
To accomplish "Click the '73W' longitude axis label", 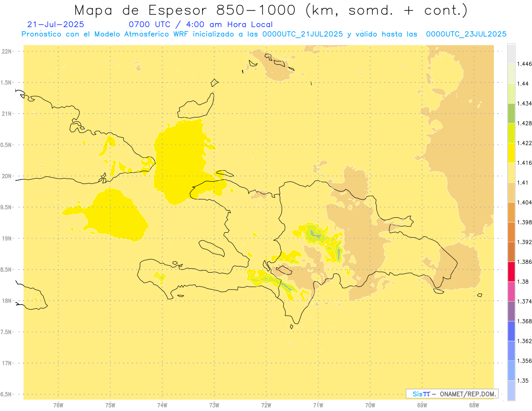I will point(214,405).
